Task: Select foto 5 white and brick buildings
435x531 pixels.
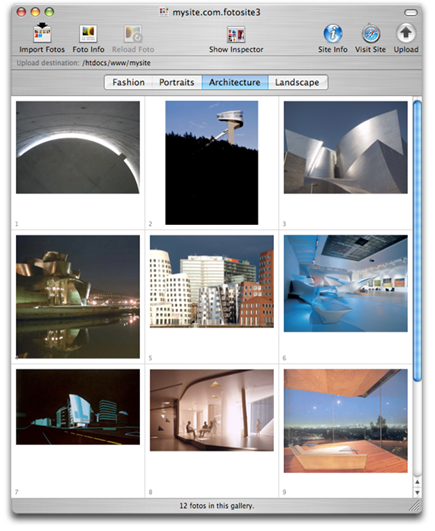Action: (x=212, y=281)
